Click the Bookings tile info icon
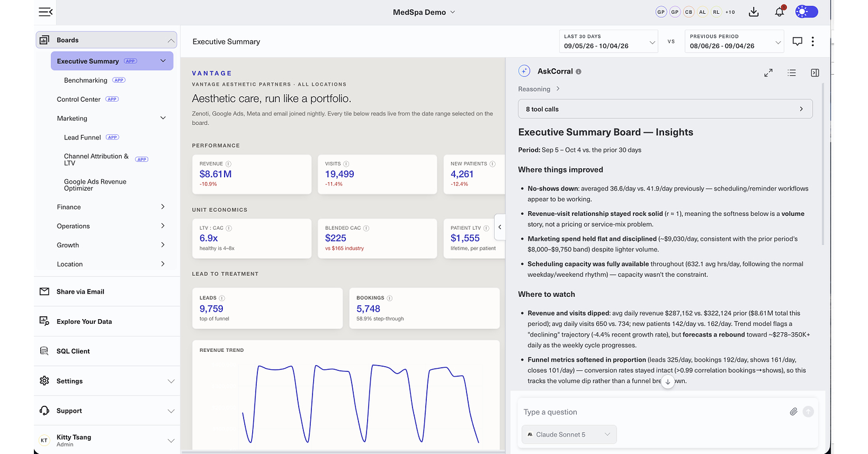 tap(389, 298)
